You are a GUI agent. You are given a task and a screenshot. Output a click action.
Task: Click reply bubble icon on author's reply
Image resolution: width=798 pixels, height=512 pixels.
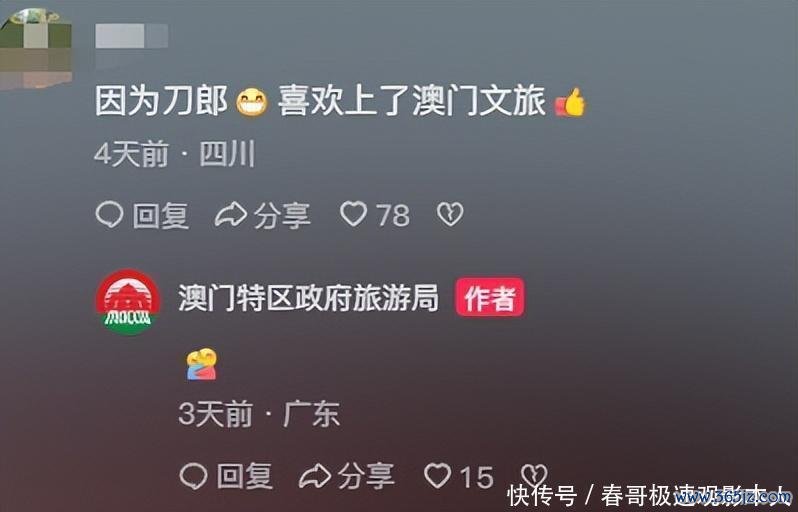(193, 476)
